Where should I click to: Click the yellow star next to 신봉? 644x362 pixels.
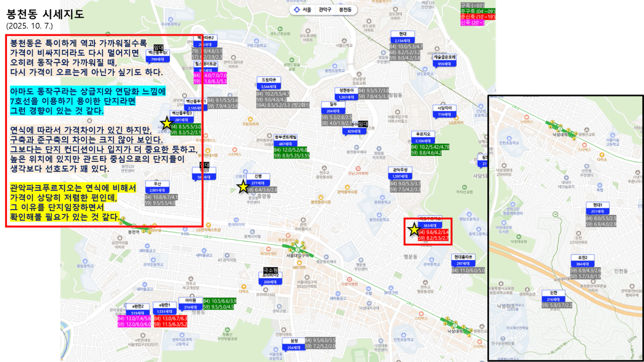coord(243,187)
